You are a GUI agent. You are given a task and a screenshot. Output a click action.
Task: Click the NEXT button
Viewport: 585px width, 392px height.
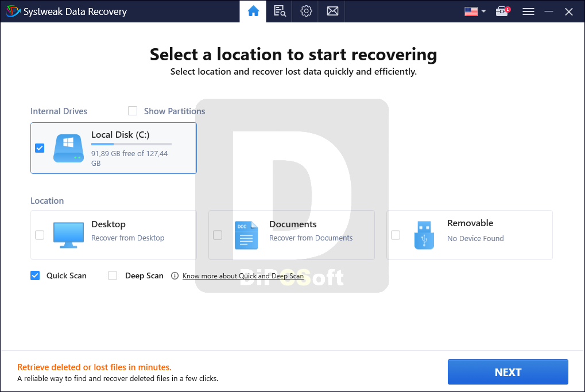coord(507,372)
